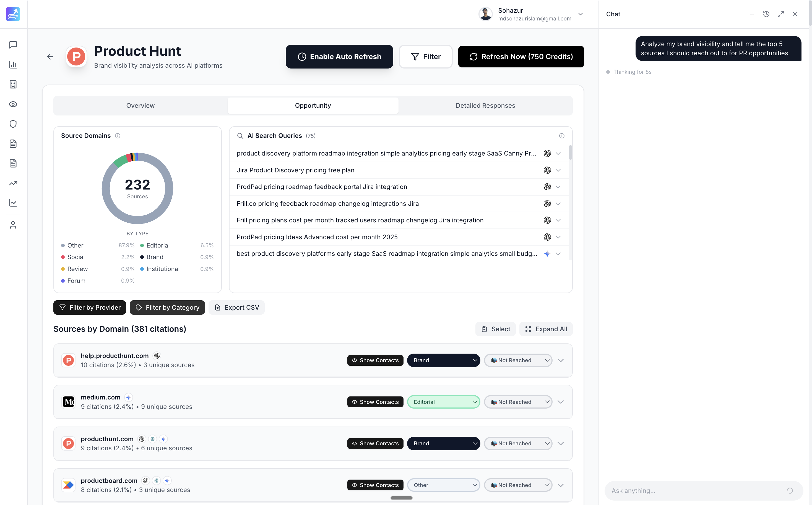Start a new chat with the plus icon
The image size is (812, 505).
[751, 14]
